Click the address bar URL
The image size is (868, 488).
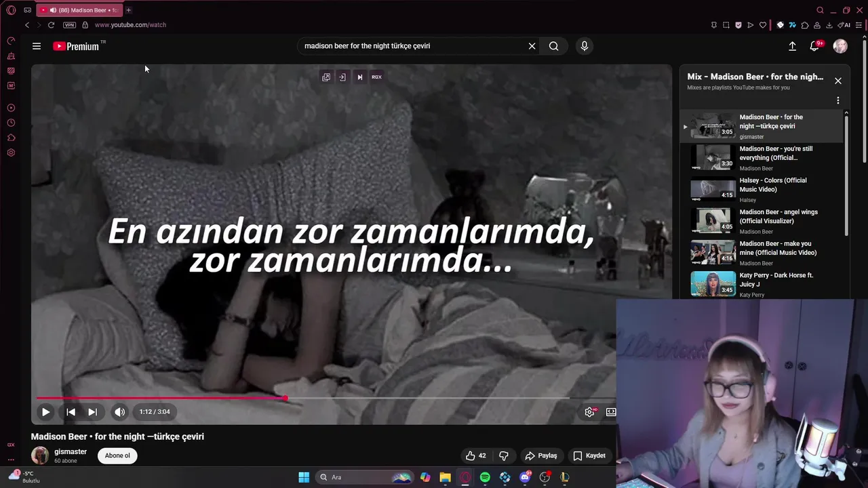pos(130,25)
